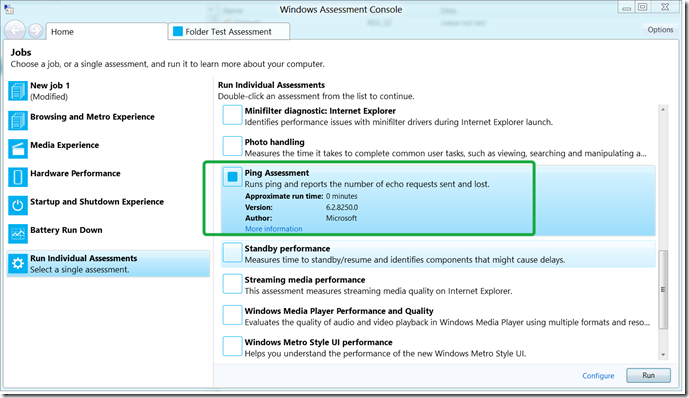Click the version value 6.2.8250.0
The image size is (689, 398).
341,207
